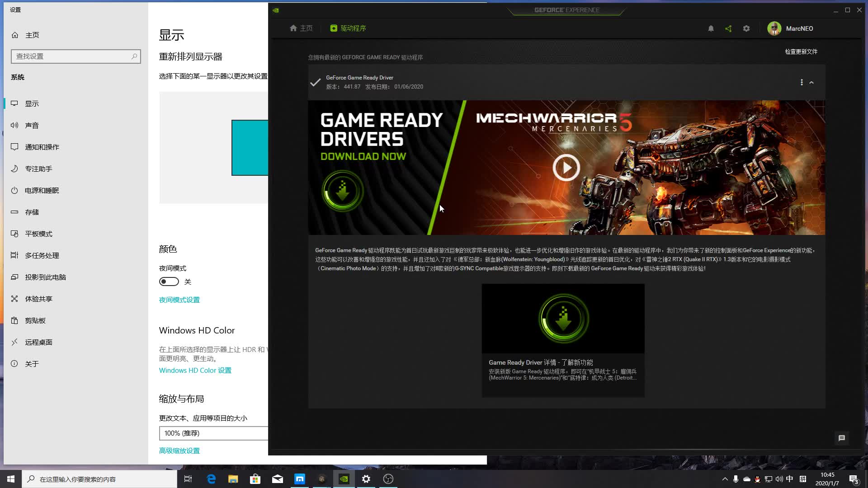
Task: Open Windows HD Color 设置
Action: [195, 370]
